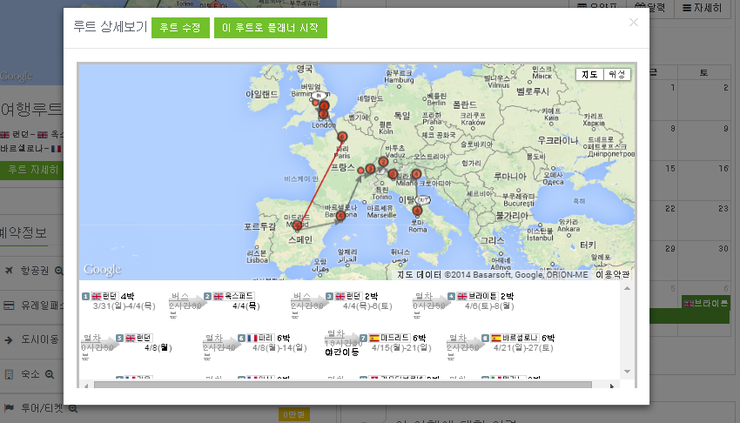
Task: Select stop 2 옥스퍼드
Action: pyautogui.click(x=230, y=296)
